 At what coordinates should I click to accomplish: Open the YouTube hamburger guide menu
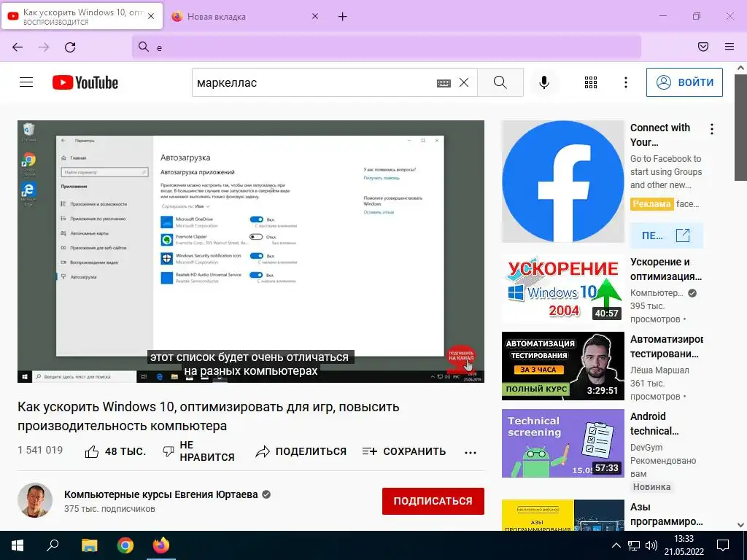[26, 82]
